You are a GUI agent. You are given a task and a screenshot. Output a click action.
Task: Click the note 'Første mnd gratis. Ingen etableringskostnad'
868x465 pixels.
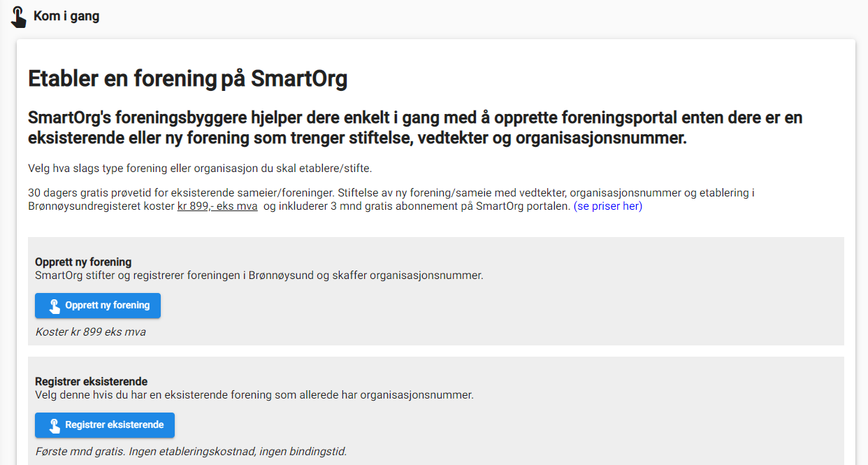191,452
